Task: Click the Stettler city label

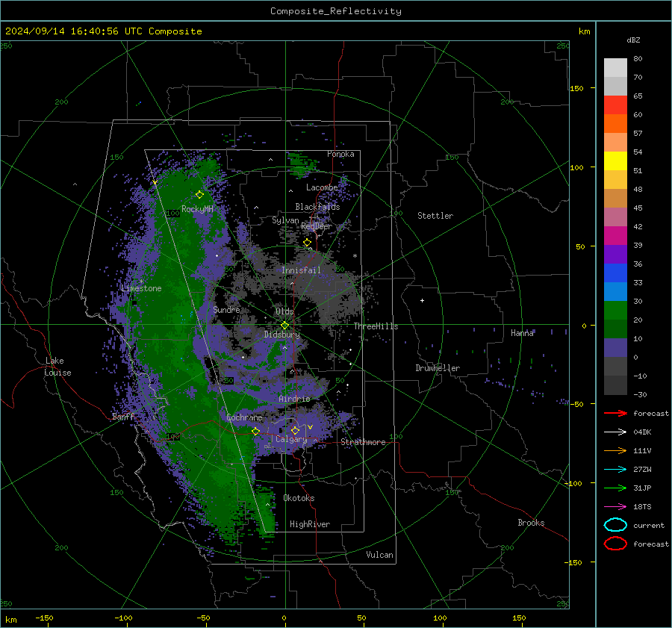Action: click(x=435, y=216)
